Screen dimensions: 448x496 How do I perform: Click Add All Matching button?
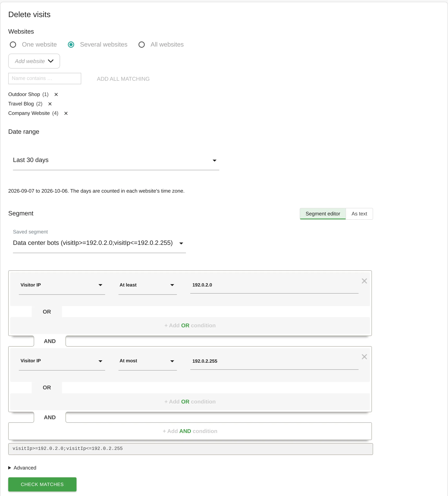(x=123, y=79)
